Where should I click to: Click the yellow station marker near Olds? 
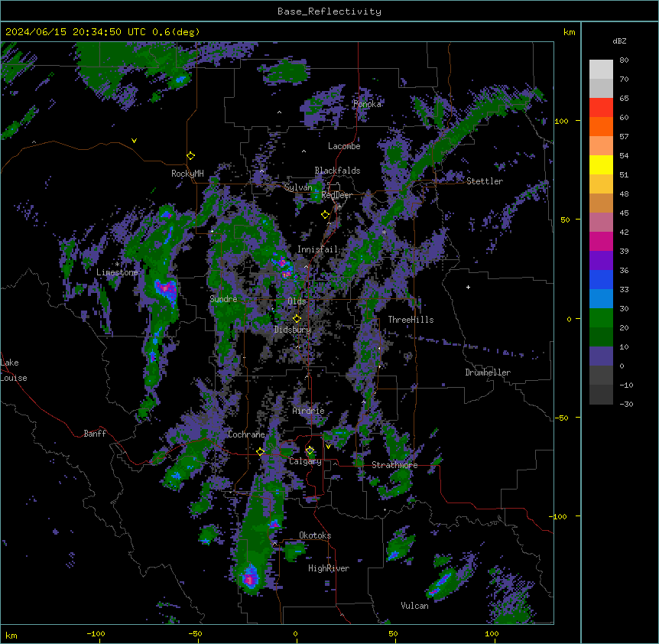297,318
